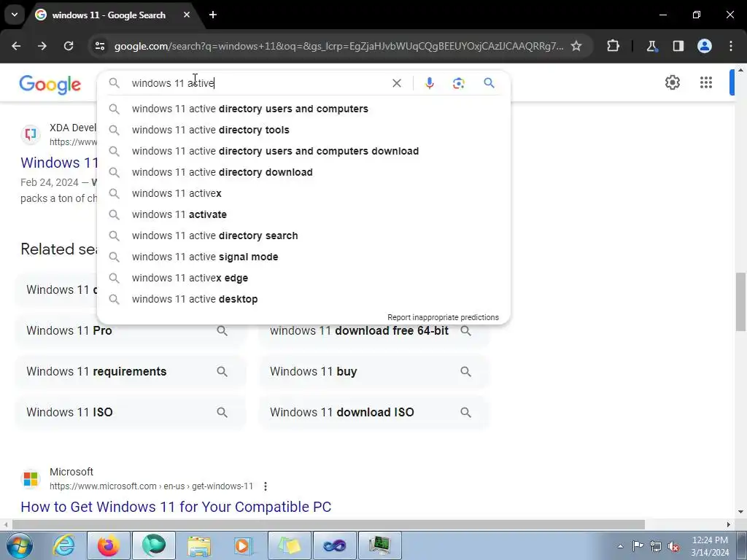Open media player from taskbar
Image resolution: width=747 pixels, height=560 pixels.
tap(244, 545)
